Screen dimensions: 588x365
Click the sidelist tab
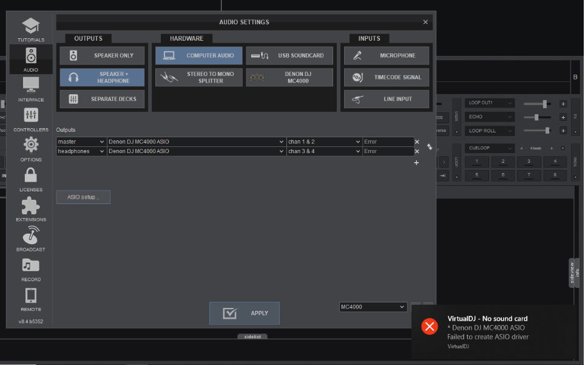(252, 336)
